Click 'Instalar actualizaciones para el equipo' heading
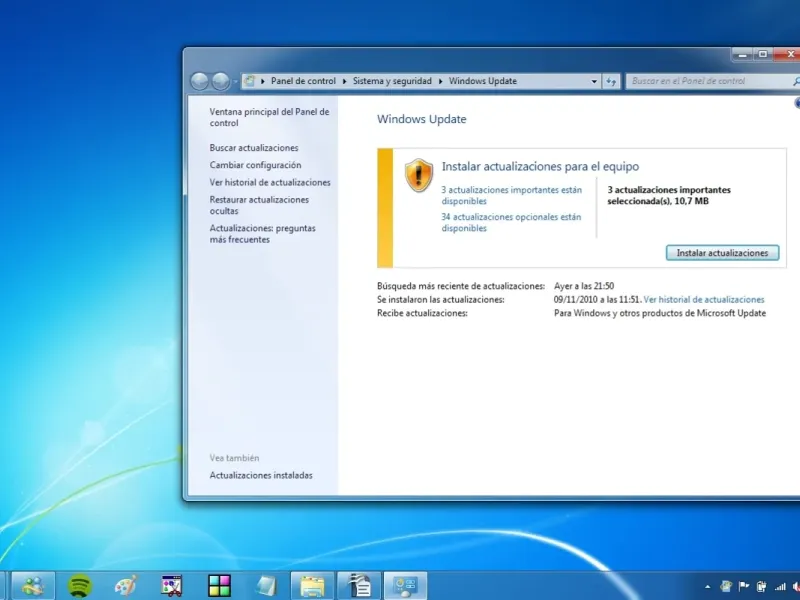The height and width of the screenshot is (600, 800). [x=540, y=166]
